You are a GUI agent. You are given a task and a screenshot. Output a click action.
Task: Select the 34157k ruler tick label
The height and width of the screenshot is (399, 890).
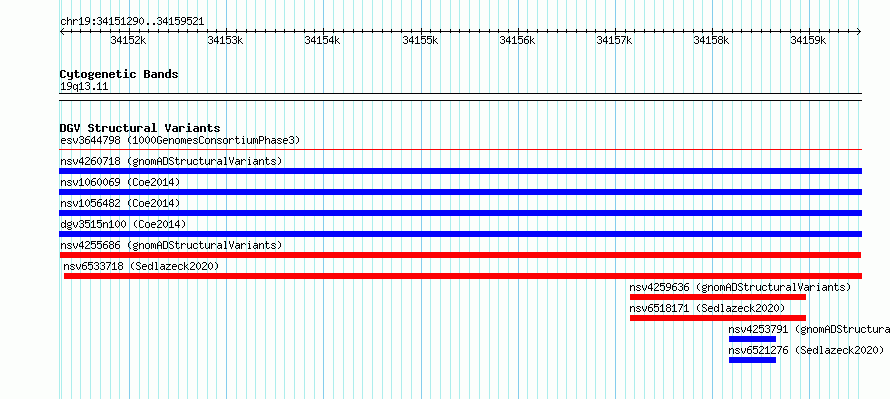click(x=615, y=40)
